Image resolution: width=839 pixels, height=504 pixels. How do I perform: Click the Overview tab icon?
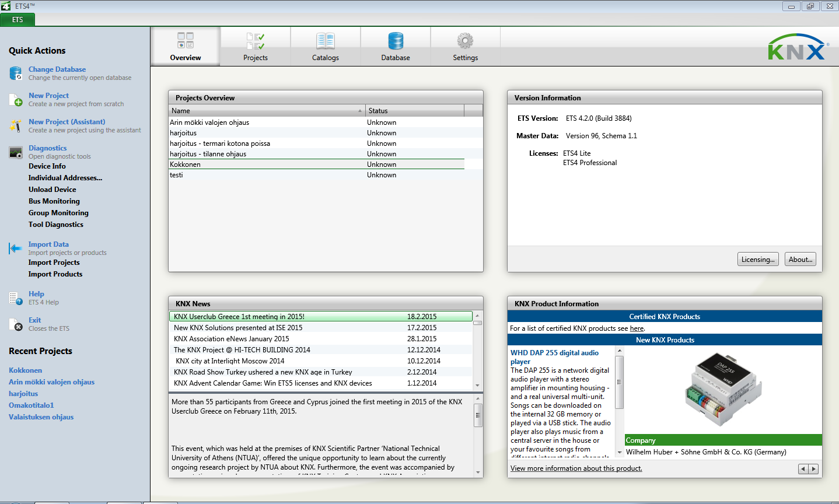coord(186,40)
